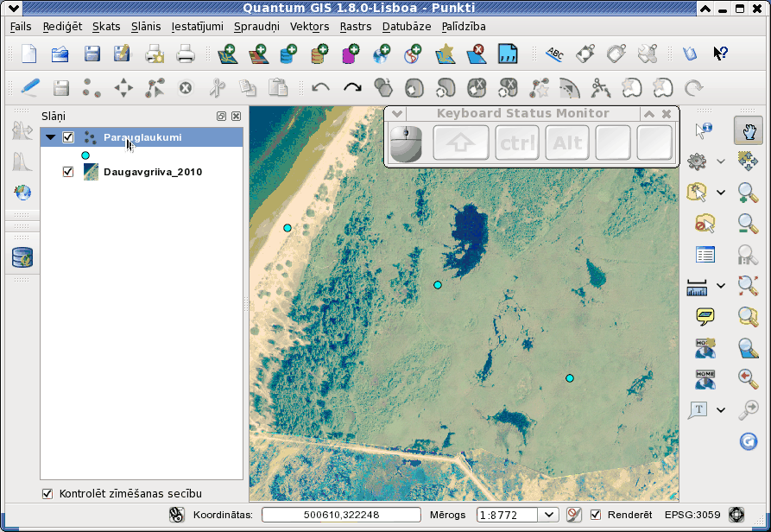This screenshot has width=771, height=532.
Task: Open the Fails menu
Action: tap(21, 27)
